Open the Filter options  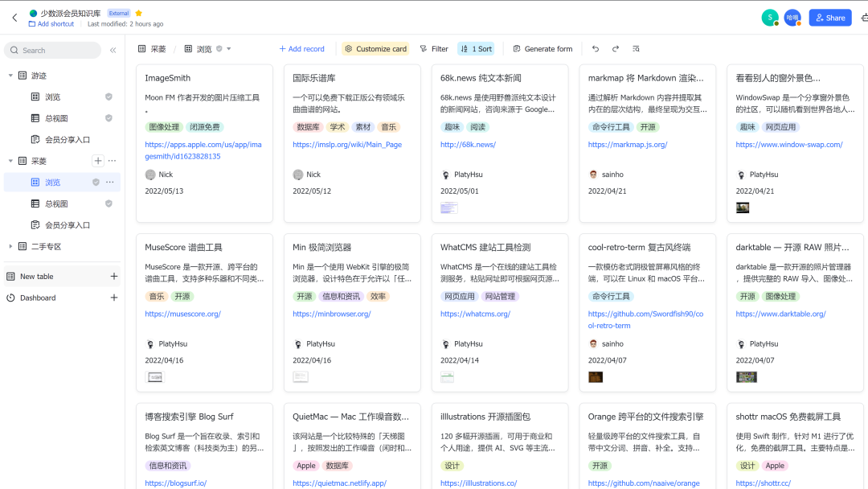(x=434, y=49)
